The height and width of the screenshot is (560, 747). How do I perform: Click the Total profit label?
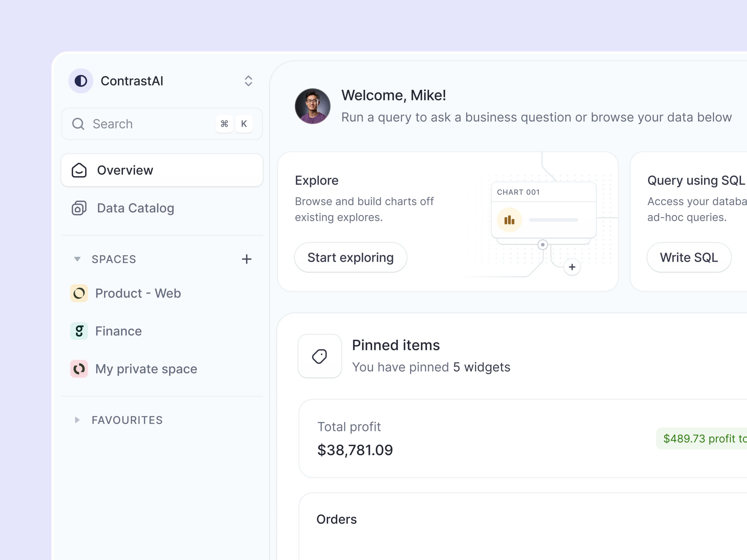point(349,427)
